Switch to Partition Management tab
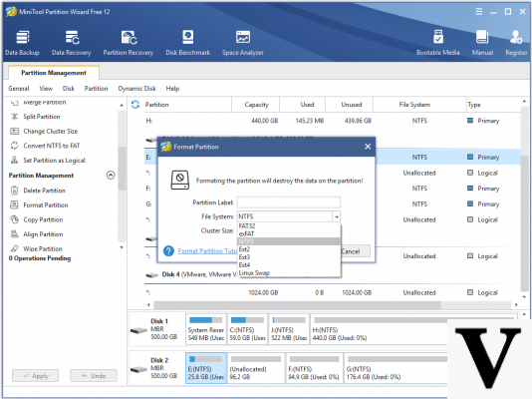Screen dimensions: 532x399 (x=54, y=73)
